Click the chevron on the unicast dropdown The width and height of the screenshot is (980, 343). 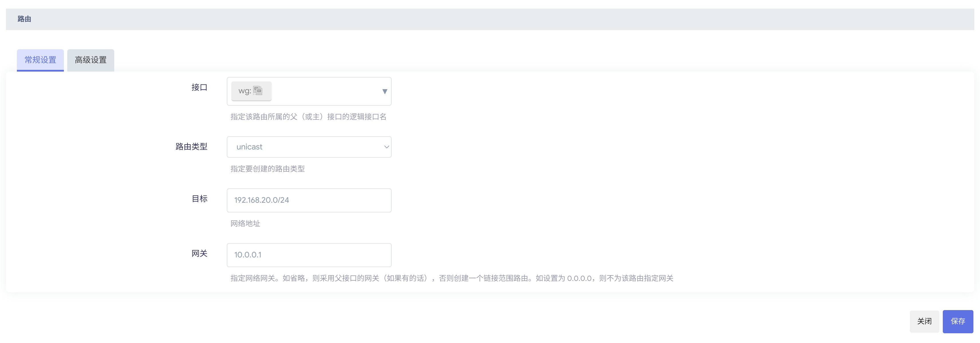[x=386, y=147]
